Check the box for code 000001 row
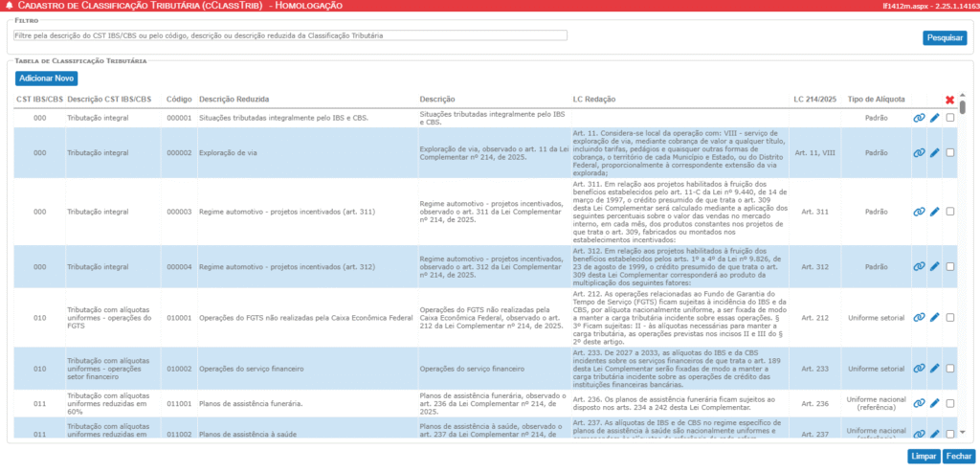Viewport: 980px width, 473px height. click(950, 118)
